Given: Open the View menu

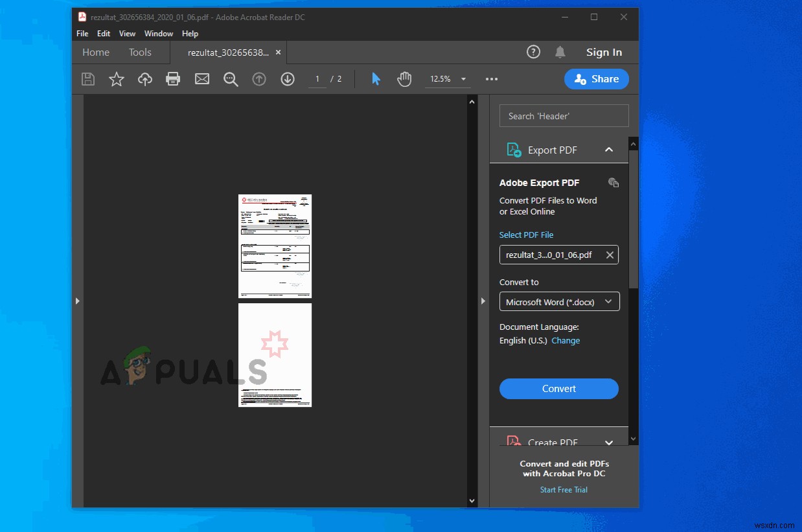Looking at the screenshot, I should click(127, 33).
